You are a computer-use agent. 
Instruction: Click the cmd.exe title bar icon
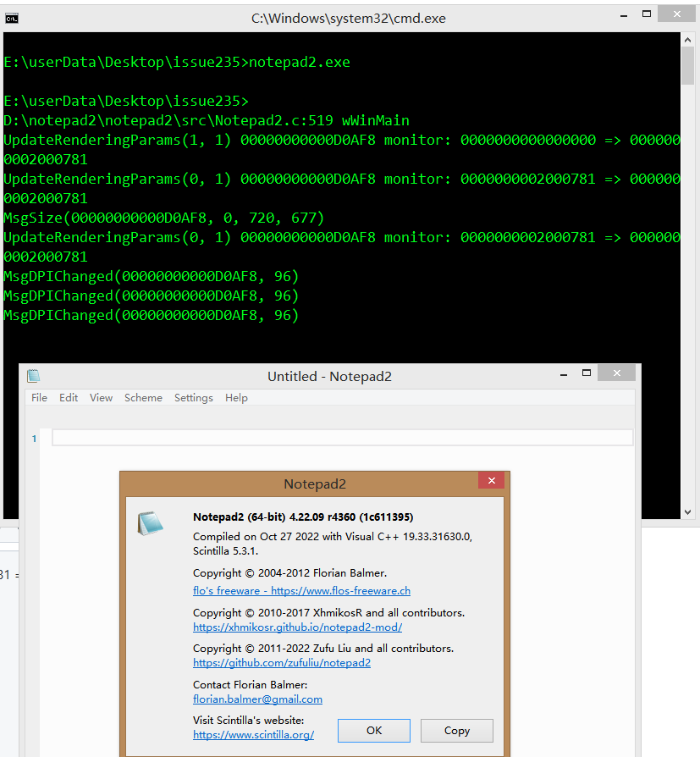tap(12, 19)
